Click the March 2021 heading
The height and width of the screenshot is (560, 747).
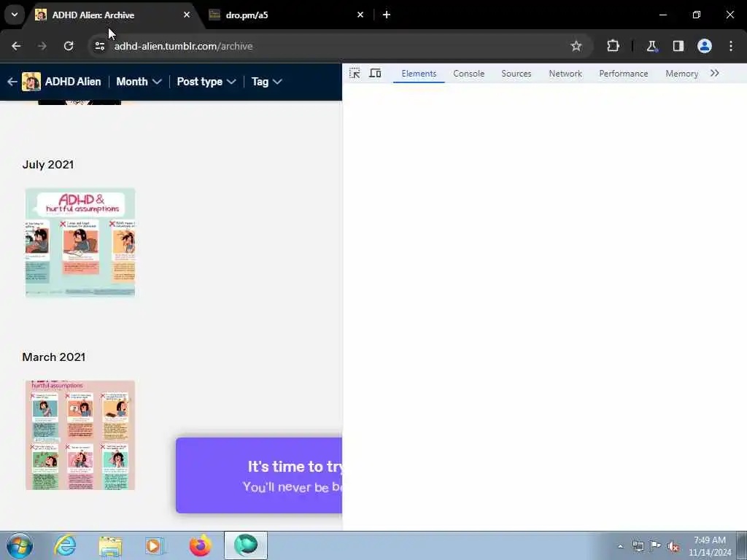tap(54, 357)
